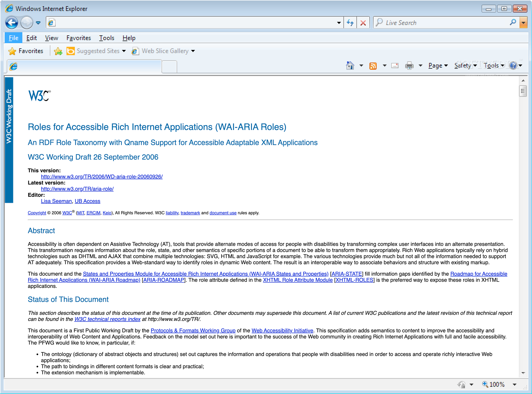Click the Read Mail icon
Viewport: 532px width, 394px height.
[x=394, y=65]
